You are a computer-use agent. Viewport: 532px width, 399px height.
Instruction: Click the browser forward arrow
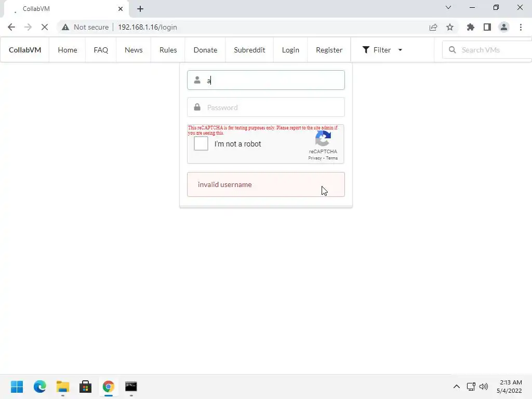click(28, 27)
